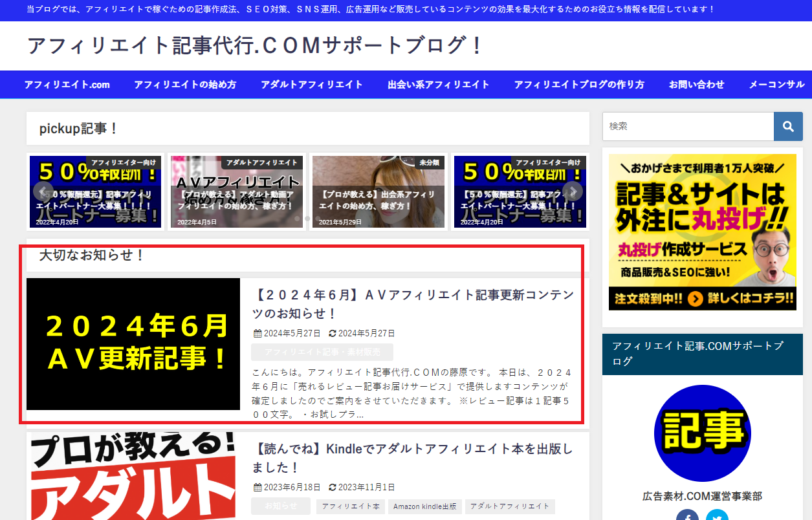Open the アフィリエイト.com menu item

point(67,85)
